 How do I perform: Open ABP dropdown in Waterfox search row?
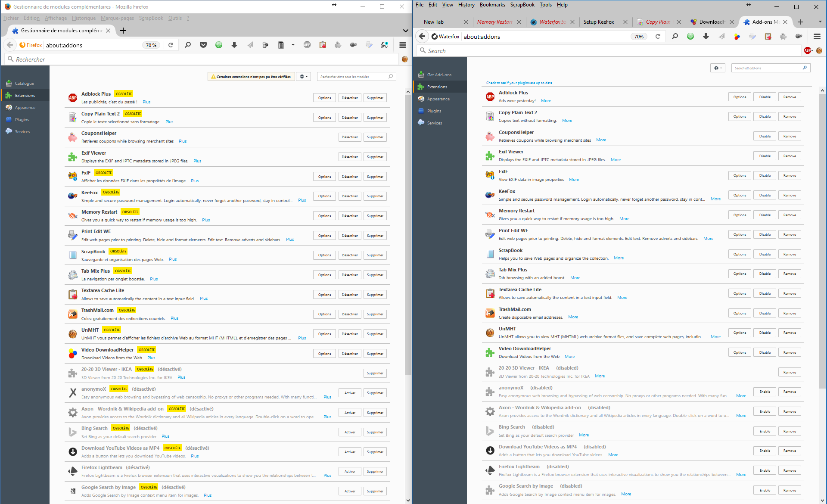[812, 50]
